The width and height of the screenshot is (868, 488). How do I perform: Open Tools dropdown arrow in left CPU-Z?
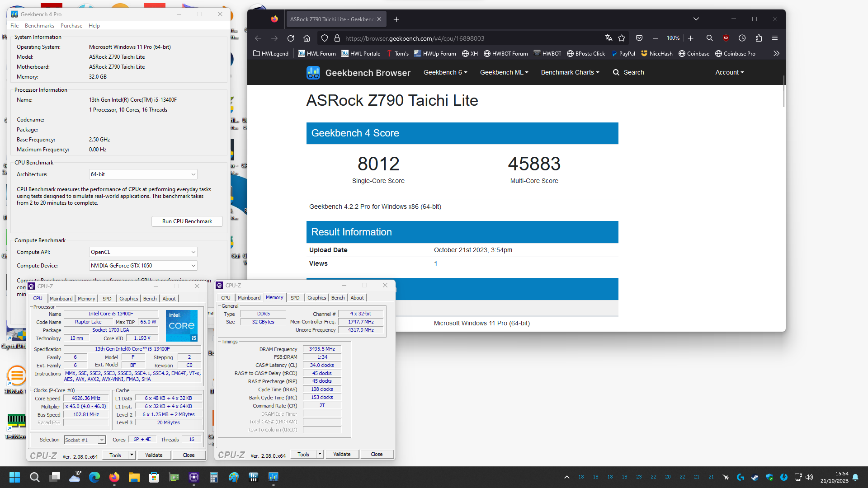tap(132, 455)
